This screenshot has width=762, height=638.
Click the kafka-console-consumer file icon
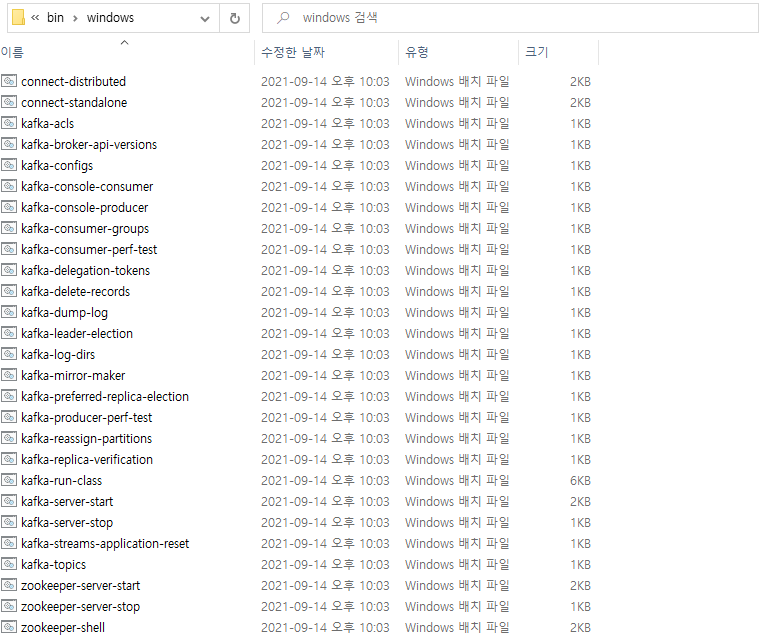(9, 186)
